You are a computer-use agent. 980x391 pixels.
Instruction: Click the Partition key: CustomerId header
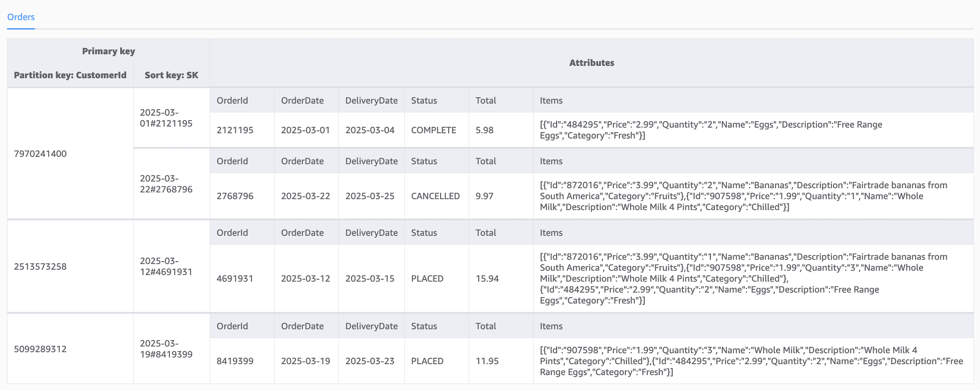coord(70,75)
